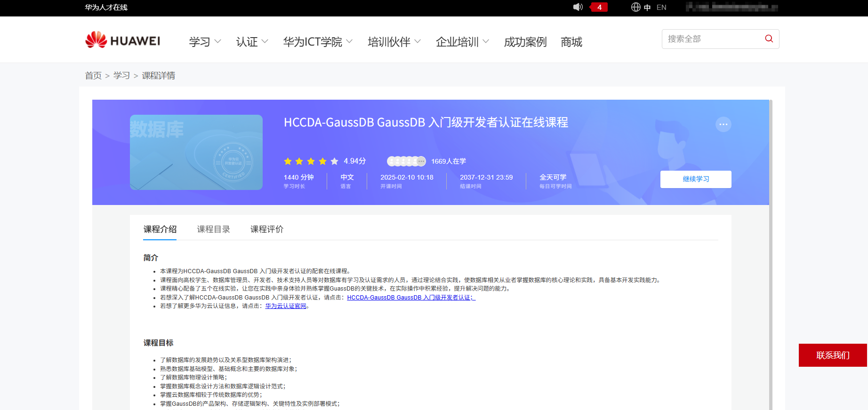Image resolution: width=868 pixels, height=410 pixels.
Task: Click the 2037-12-31 23:59 end time
Action: pyautogui.click(x=486, y=177)
